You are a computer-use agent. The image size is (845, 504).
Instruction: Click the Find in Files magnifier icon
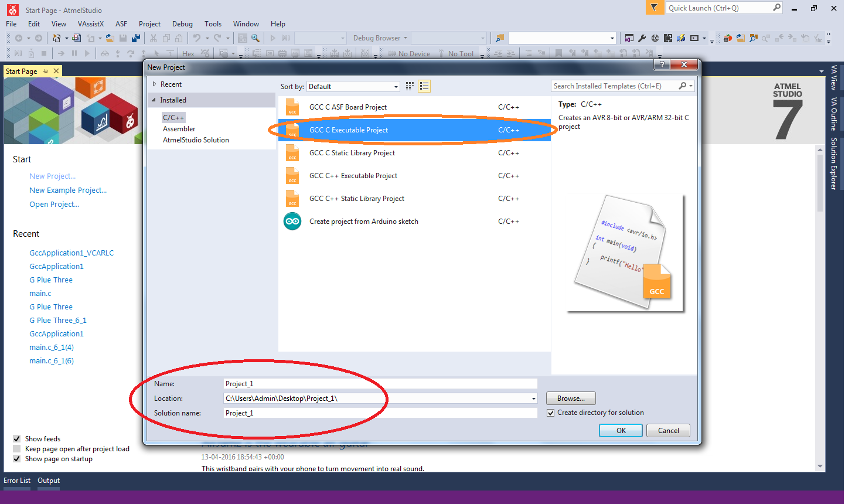coord(255,38)
